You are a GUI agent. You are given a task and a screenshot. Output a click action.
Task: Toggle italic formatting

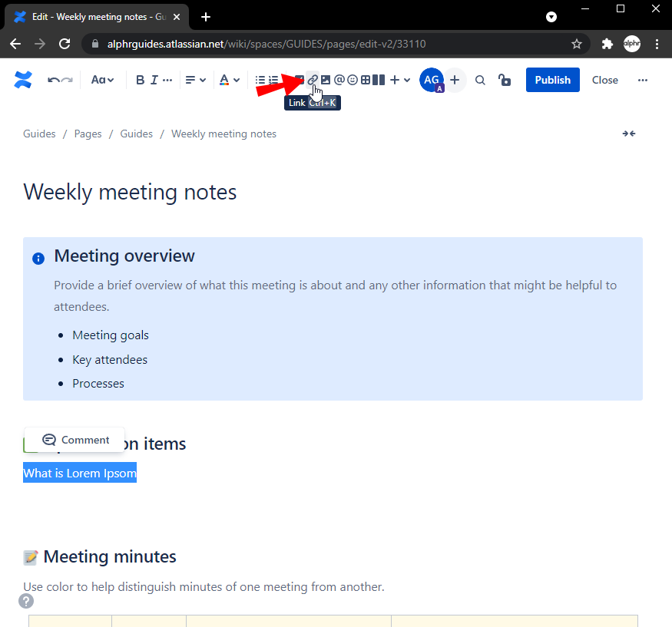click(154, 80)
